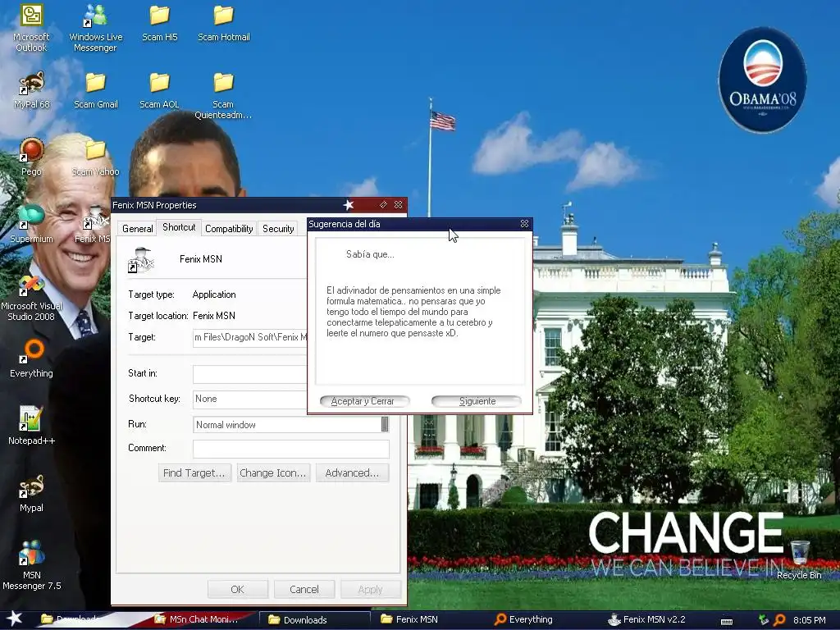
Task: Click the Change Icon... button
Action: coord(273,473)
